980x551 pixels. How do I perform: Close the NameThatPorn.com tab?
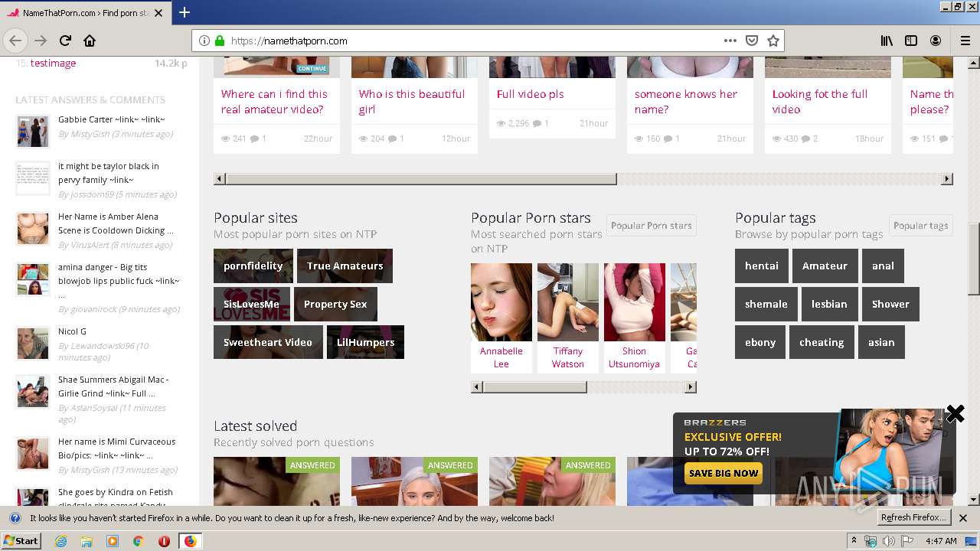(x=158, y=13)
